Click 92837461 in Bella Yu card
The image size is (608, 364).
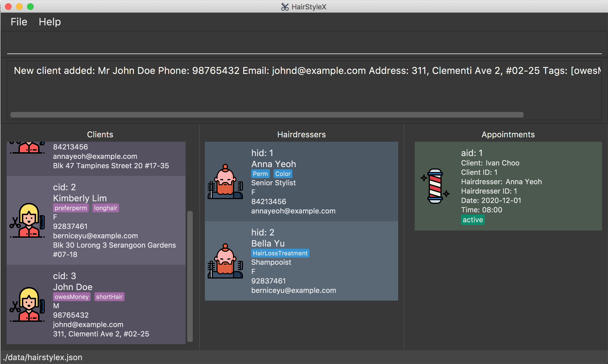tap(268, 281)
